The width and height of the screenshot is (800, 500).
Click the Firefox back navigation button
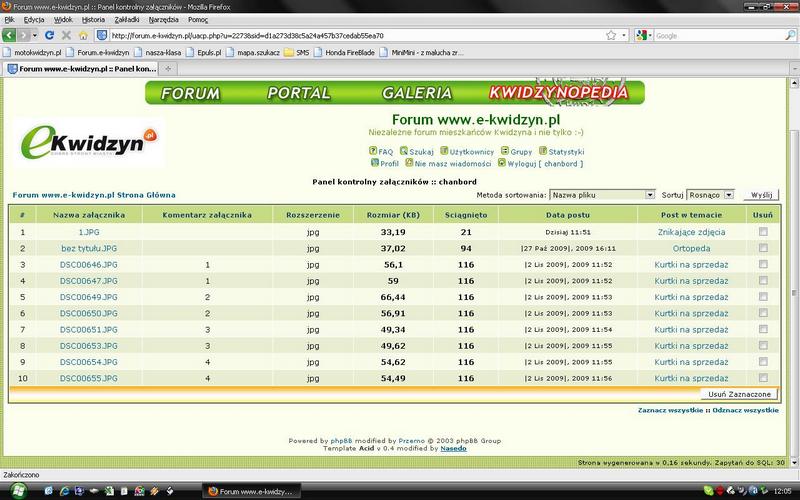click(x=11, y=35)
